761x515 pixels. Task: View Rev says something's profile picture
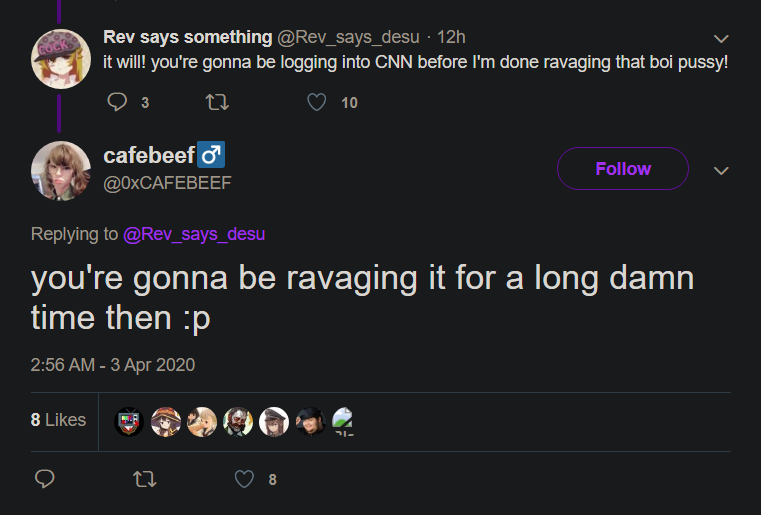click(61, 59)
